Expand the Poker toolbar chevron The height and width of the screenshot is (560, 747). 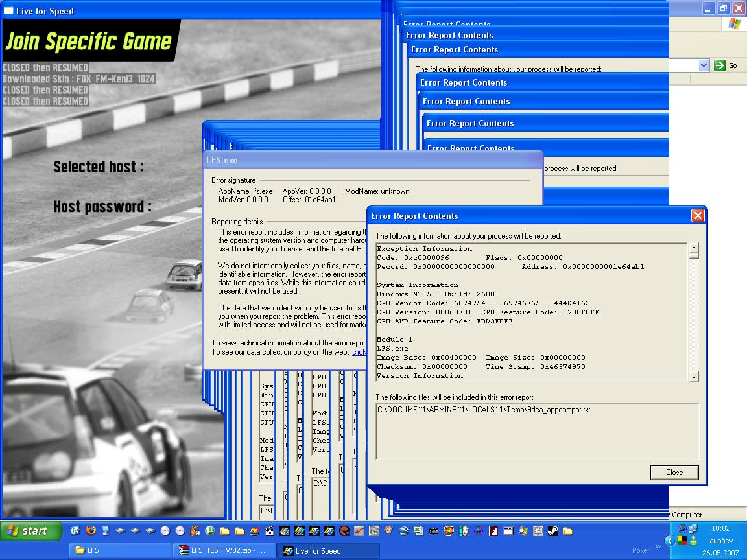[658, 547]
